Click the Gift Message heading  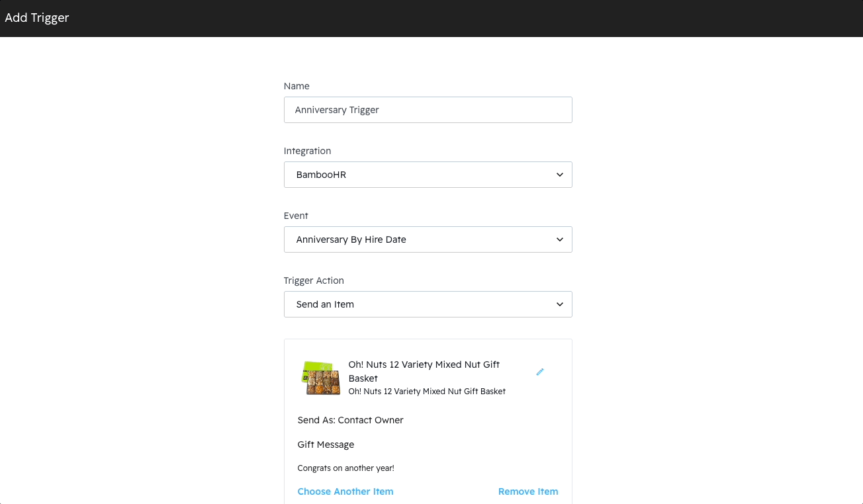click(x=326, y=444)
